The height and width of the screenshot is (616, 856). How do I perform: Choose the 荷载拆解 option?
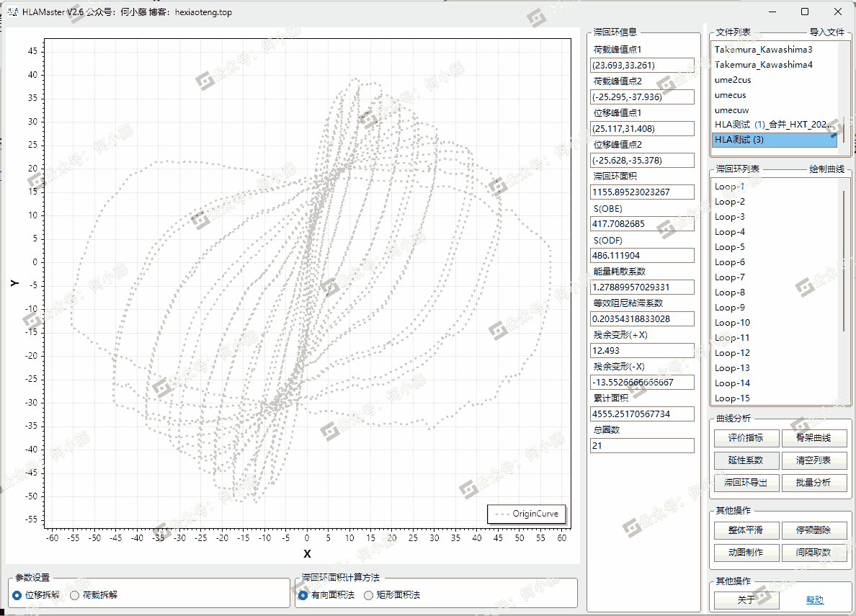pos(75,595)
